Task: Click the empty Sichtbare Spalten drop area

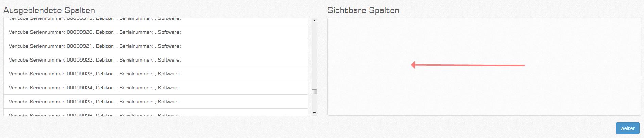Action: click(x=484, y=95)
